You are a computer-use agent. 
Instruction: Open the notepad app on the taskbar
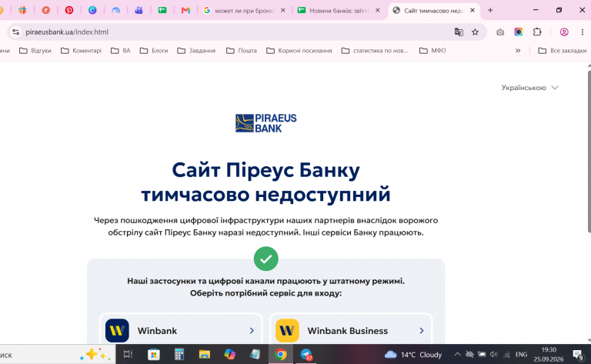coord(255,355)
